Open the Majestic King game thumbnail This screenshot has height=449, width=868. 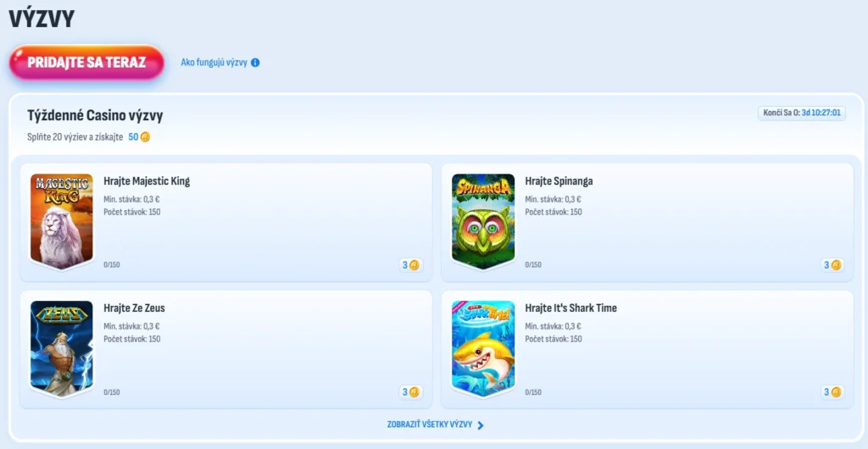click(x=61, y=221)
